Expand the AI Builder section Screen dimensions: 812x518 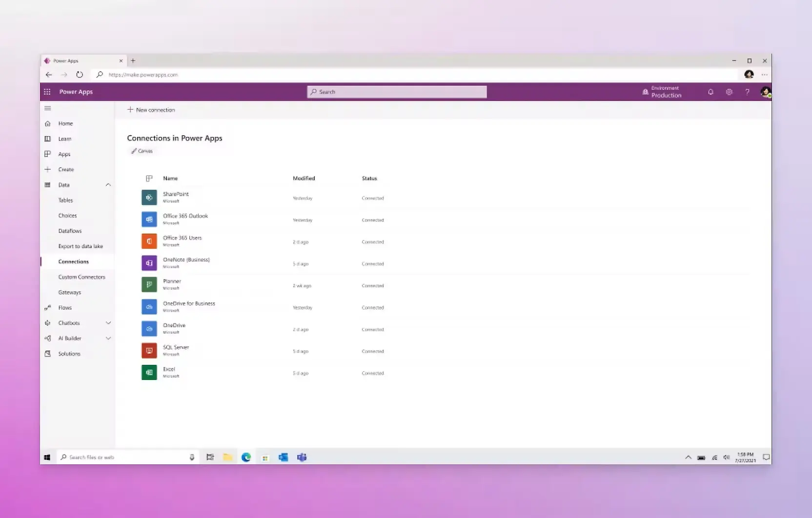click(108, 338)
